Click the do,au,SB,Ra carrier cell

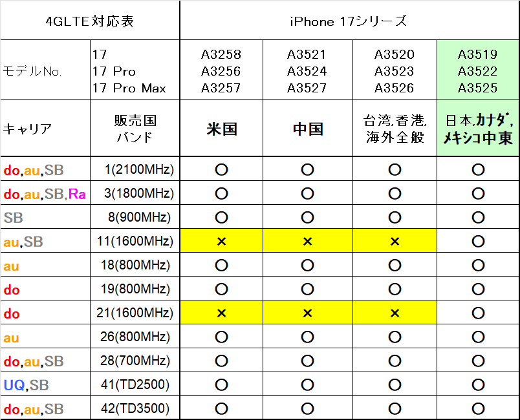tap(45, 193)
